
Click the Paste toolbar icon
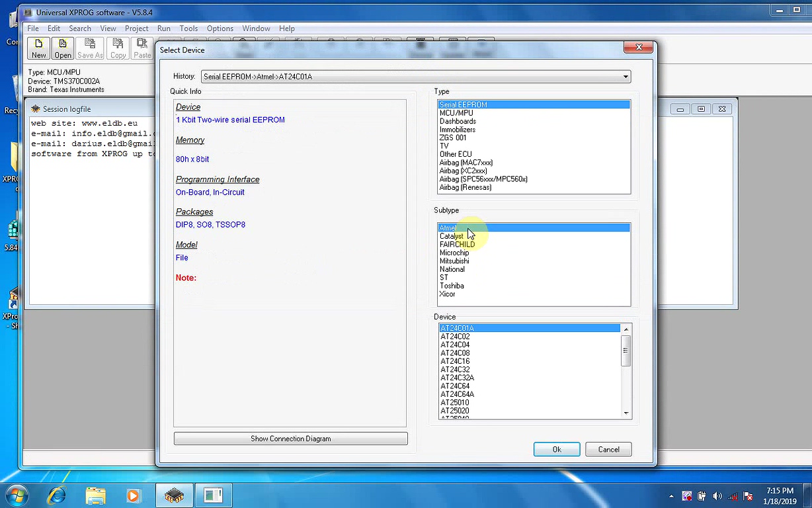pos(142,48)
